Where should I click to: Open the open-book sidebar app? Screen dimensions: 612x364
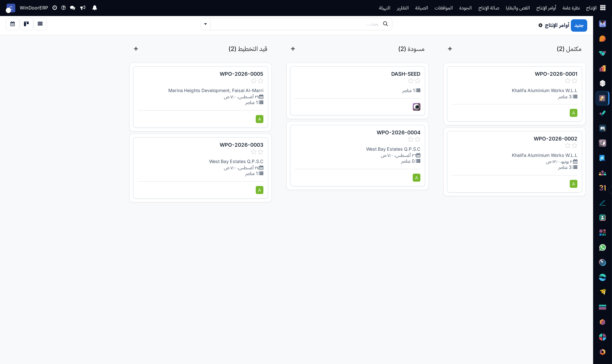[602, 128]
